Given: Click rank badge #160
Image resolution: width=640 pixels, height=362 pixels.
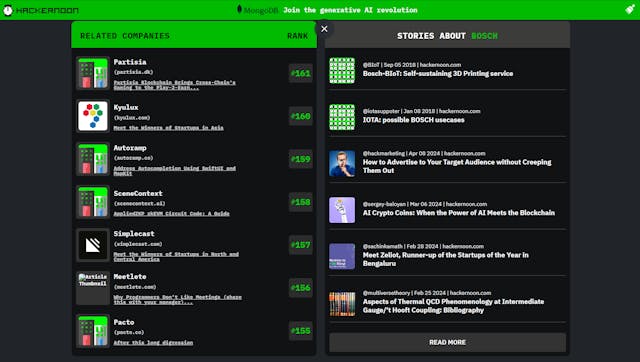Looking at the screenshot, I should click(x=301, y=116).
